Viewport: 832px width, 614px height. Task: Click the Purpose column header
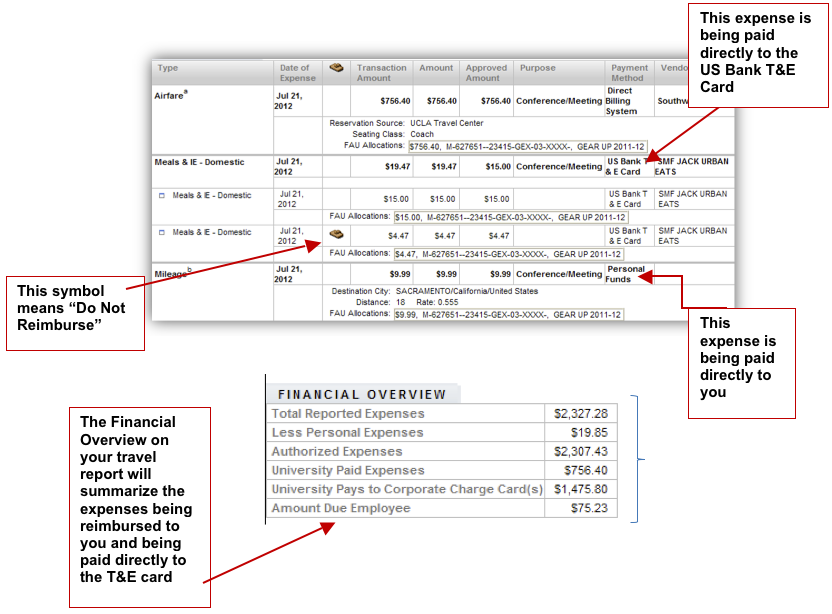tap(538, 68)
